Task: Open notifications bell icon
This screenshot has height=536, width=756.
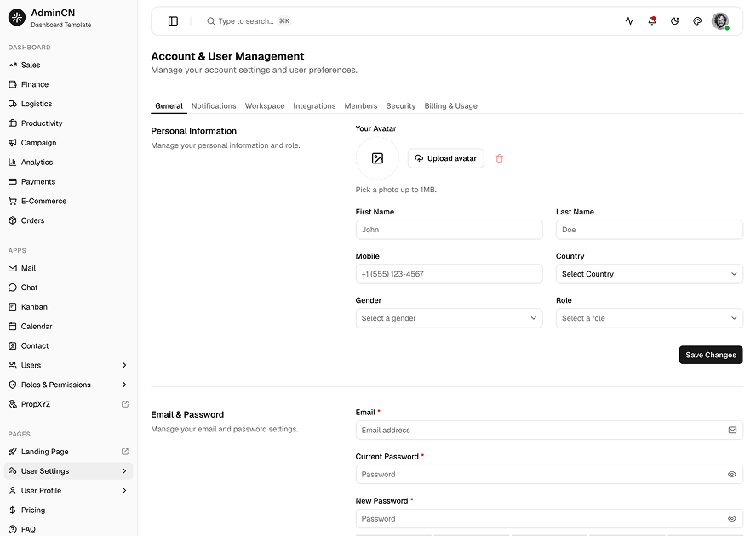Action: coord(652,21)
